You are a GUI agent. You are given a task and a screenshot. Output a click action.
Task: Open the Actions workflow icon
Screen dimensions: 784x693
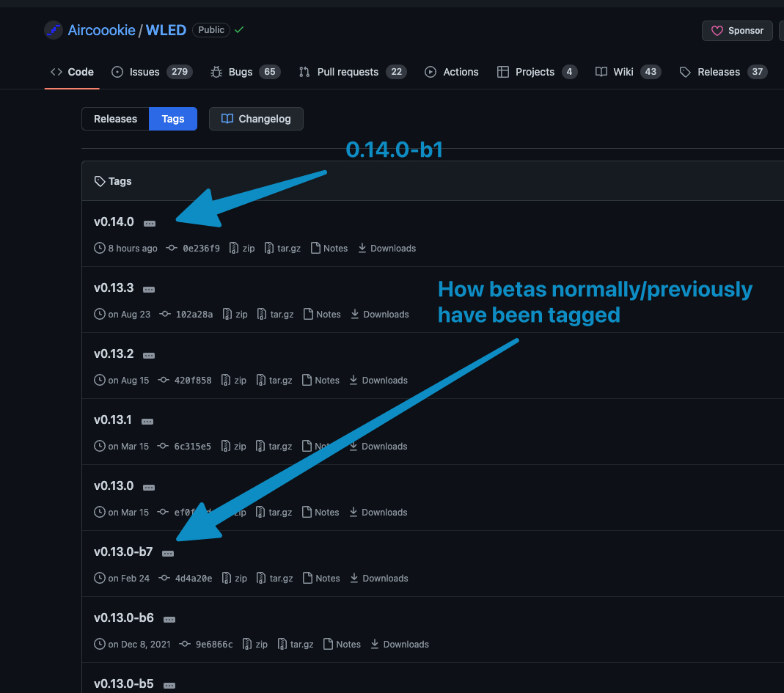431,72
